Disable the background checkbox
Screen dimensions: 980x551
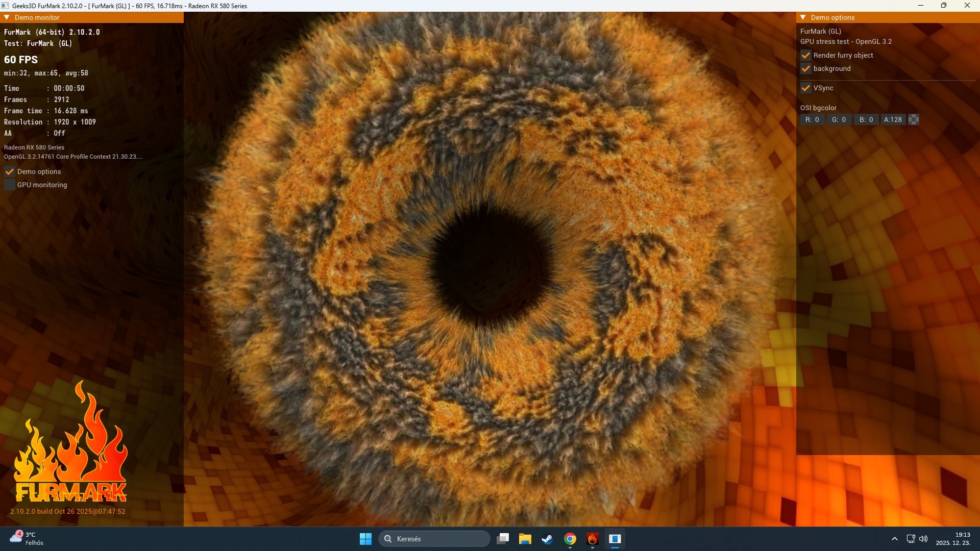click(806, 68)
